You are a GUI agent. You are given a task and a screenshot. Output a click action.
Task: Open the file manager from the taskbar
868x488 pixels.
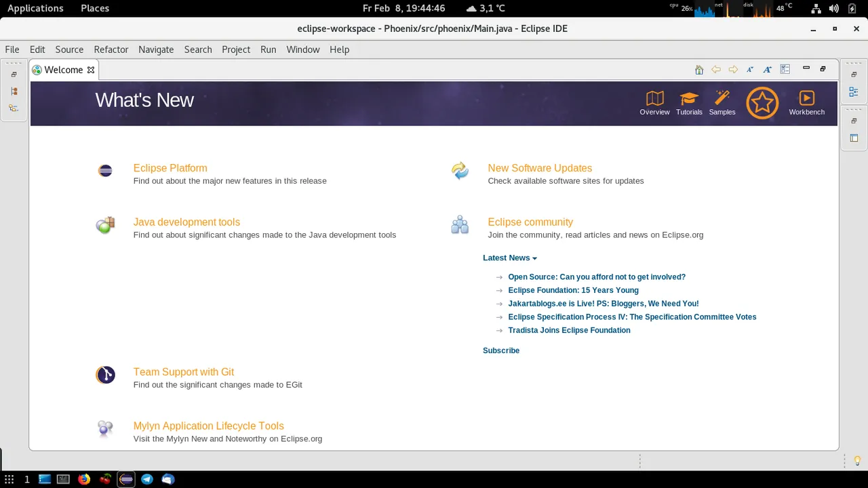(x=45, y=479)
